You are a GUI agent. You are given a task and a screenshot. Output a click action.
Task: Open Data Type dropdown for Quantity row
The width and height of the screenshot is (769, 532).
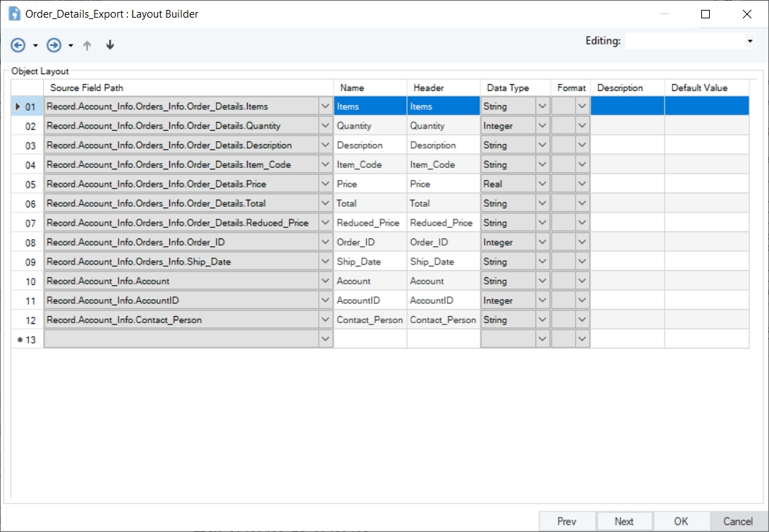pos(542,126)
